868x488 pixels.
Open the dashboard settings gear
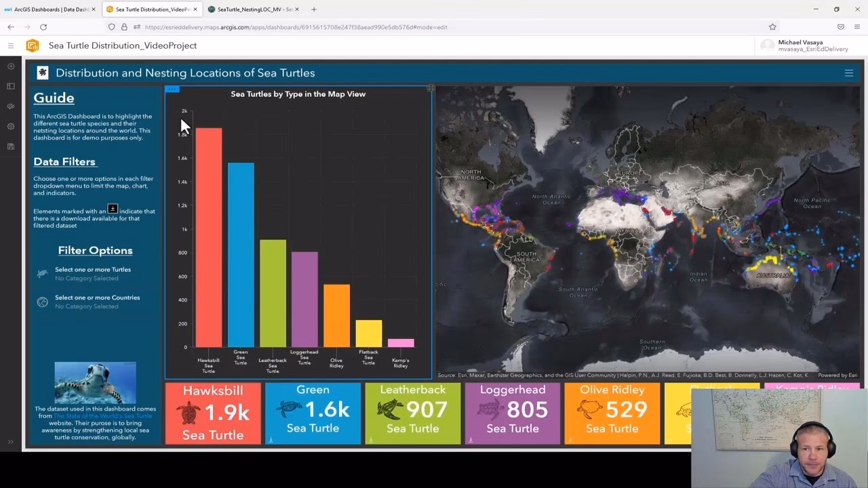tap(10, 126)
